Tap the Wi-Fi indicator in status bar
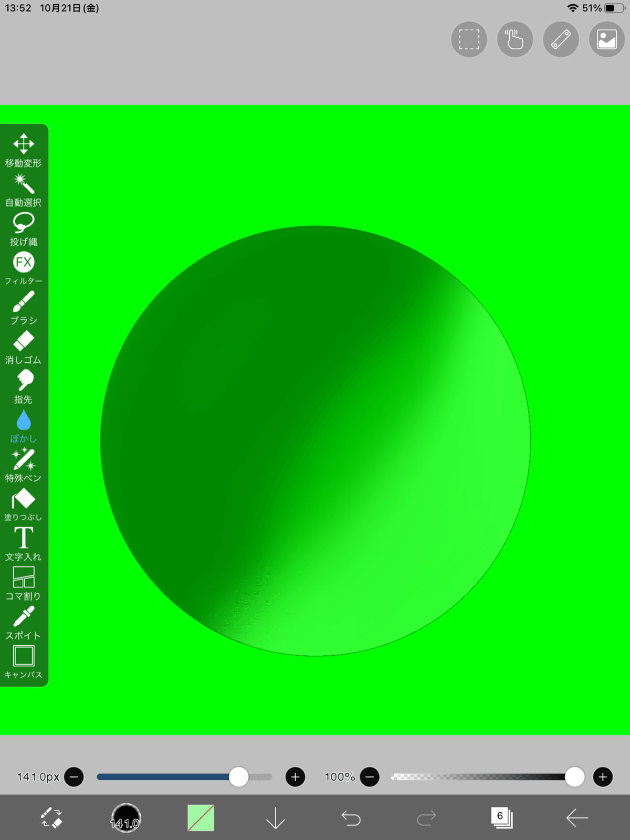Image resolution: width=630 pixels, height=840 pixels. (573, 8)
